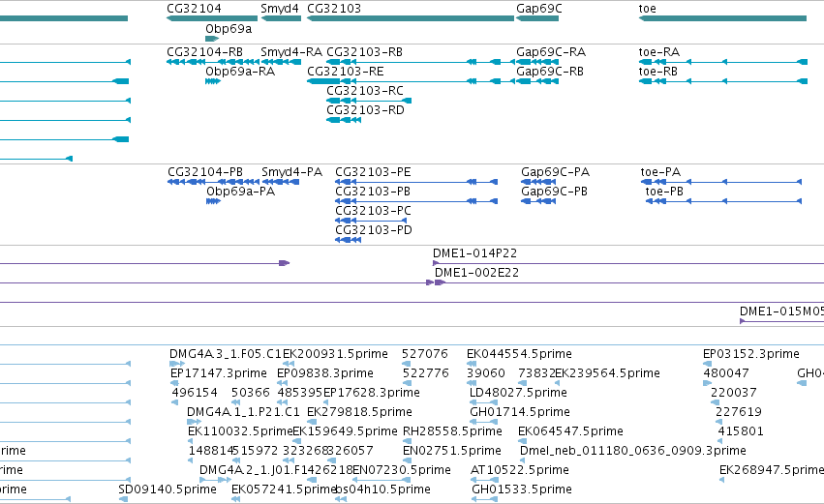Click the Gap69C-RA transcript label

click(x=551, y=52)
